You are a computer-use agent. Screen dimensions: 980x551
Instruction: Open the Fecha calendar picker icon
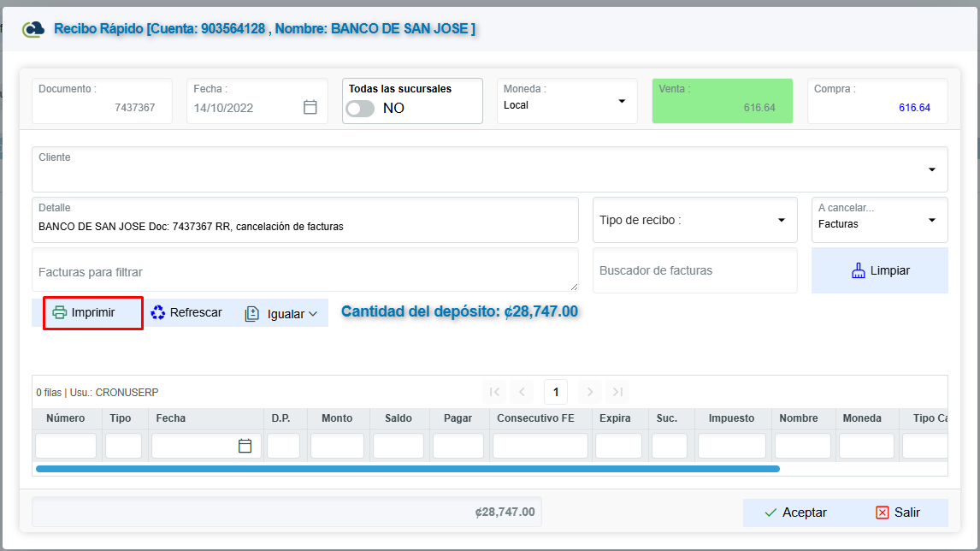coord(310,107)
